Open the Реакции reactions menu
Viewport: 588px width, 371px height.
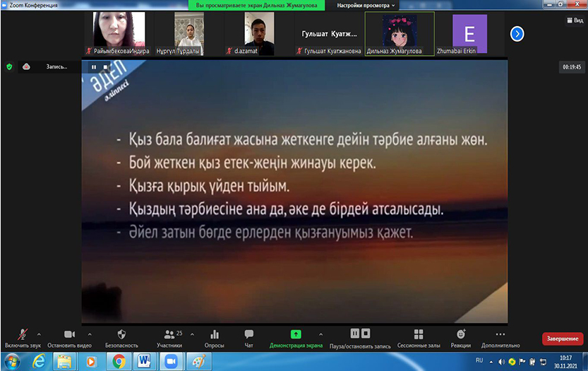(461, 334)
